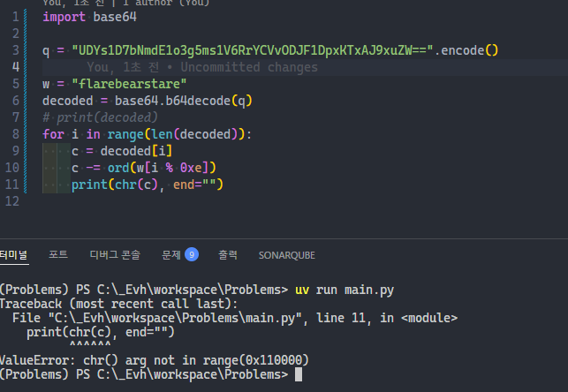
Task: Click the git change bar beside line 8
Action: tap(26, 134)
